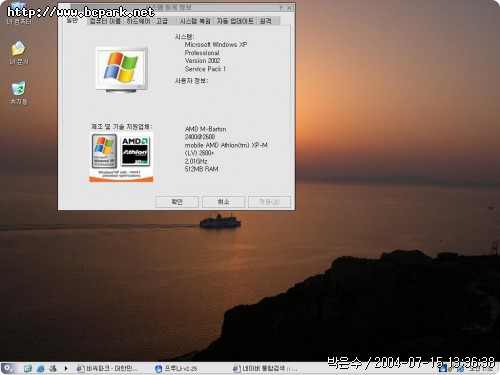Switch to the 비씨파크 taskbar window
500x375 pixels.
(107, 368)
